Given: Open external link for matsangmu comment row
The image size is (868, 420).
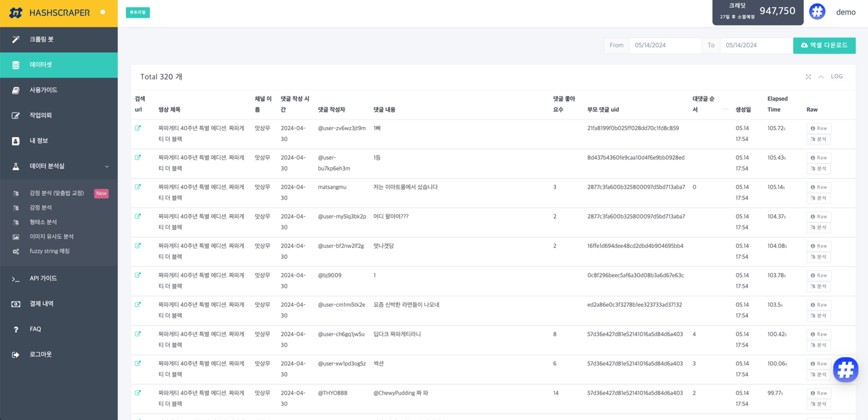Looking at the screenshot, I should pos(138,187).
